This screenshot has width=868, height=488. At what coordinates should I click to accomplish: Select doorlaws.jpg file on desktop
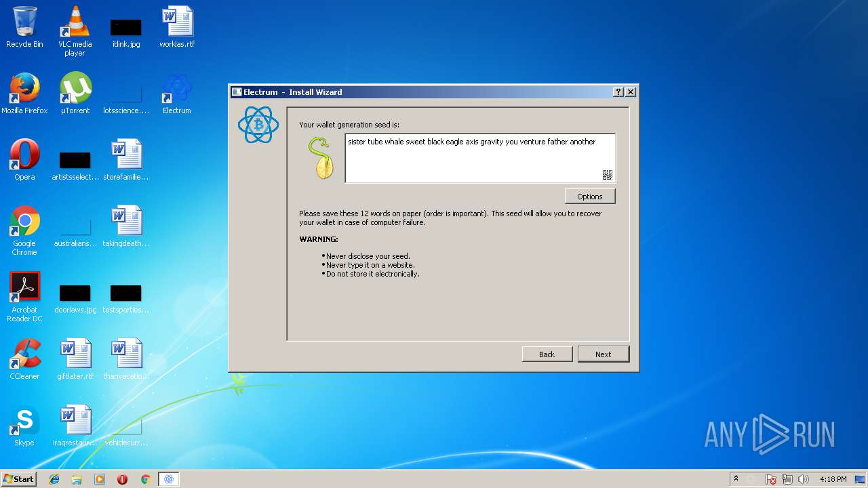coord(75,300)
